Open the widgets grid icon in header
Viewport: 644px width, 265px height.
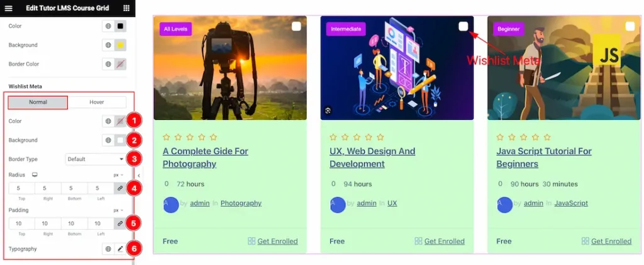(126, 8)
